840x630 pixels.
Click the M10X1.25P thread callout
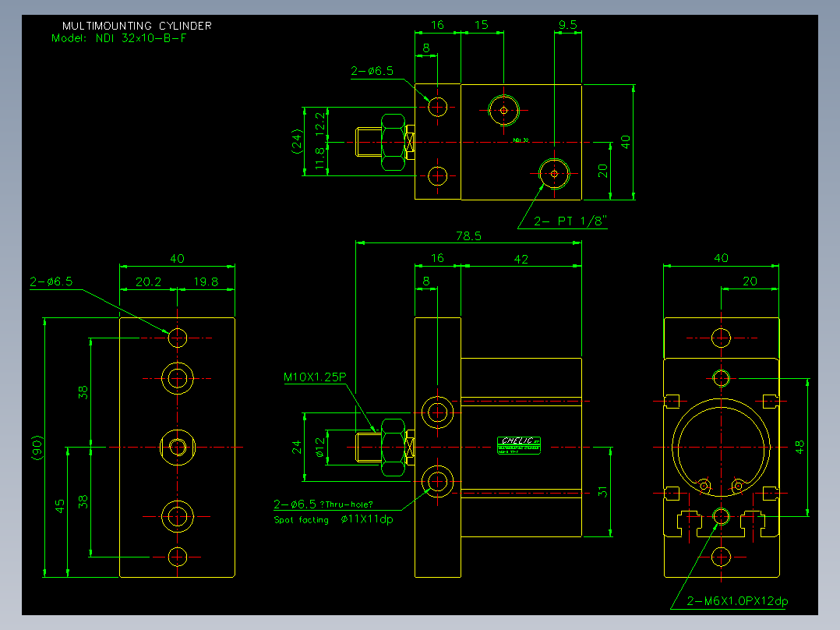point(315,377)
